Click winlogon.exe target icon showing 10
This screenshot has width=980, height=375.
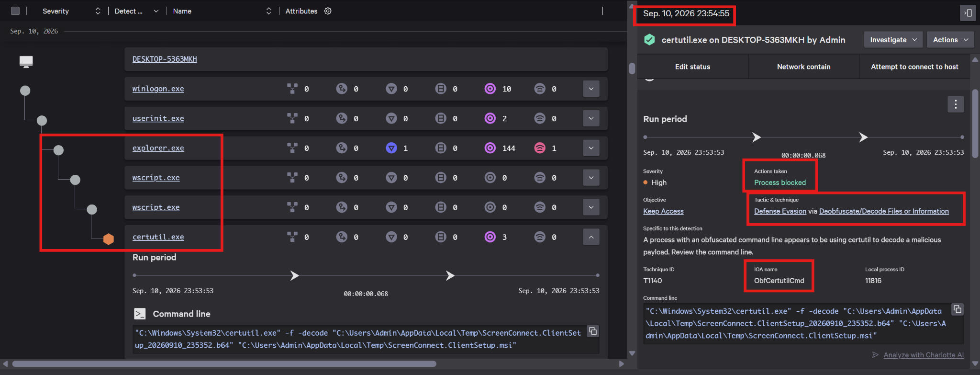point(490,89)
